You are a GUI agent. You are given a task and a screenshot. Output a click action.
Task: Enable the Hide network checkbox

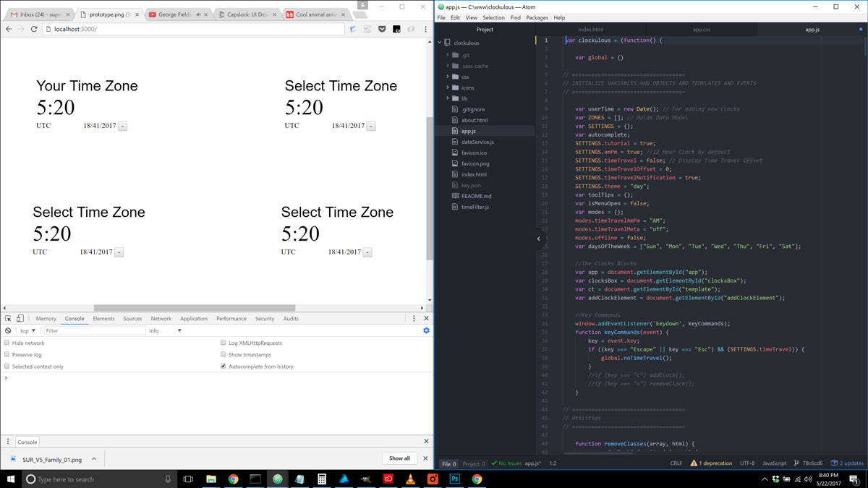(x=7, y=343)
